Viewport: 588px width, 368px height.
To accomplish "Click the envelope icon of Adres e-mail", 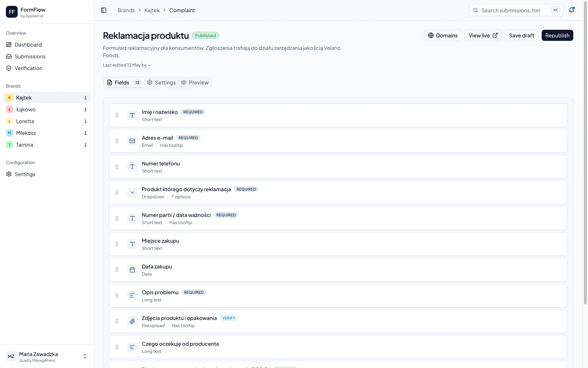I will tap(132, 141).
